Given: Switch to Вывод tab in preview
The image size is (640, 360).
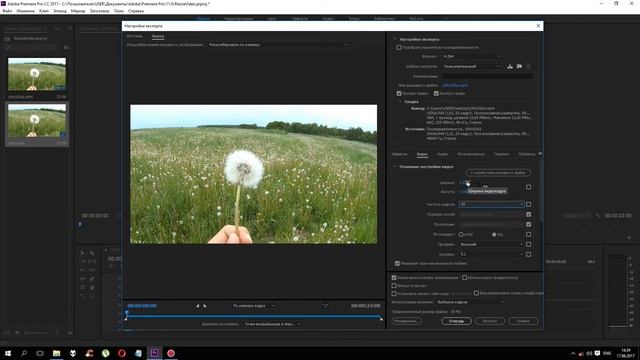Looking at the screenshot, I should point(158,36).
